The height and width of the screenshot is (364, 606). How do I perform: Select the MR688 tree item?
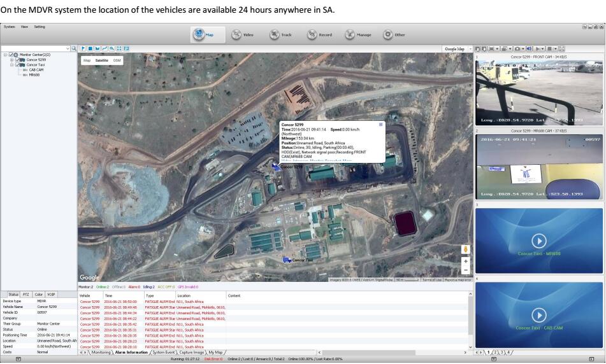[34, 75]
